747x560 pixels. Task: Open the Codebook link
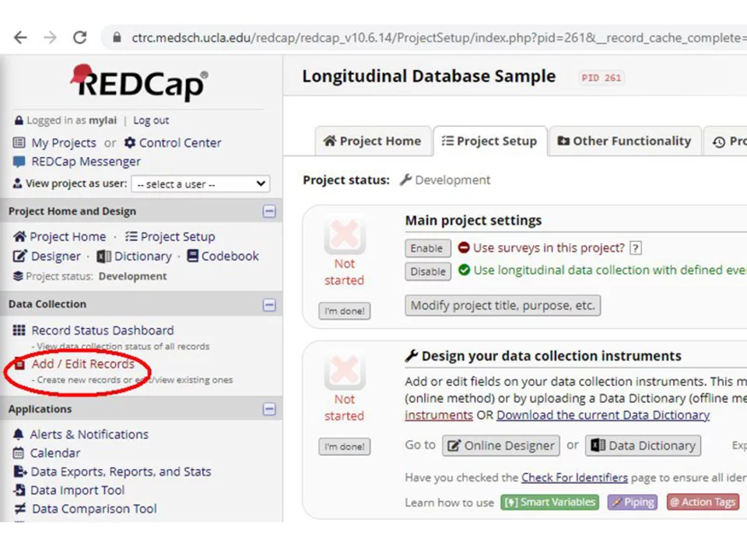tap(230, 256)
